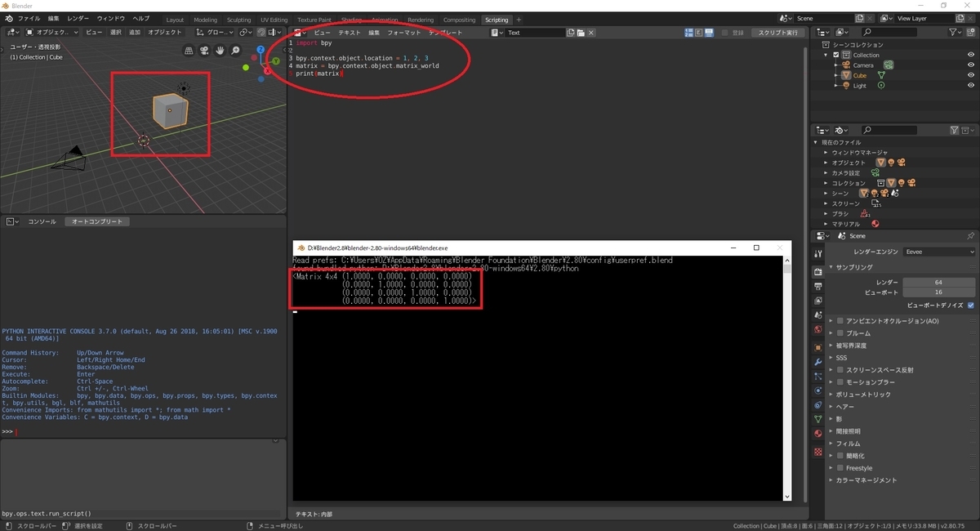Open the Object properties tab icon
The height and width of the screenshot is (531, 980).
point(818,347)
